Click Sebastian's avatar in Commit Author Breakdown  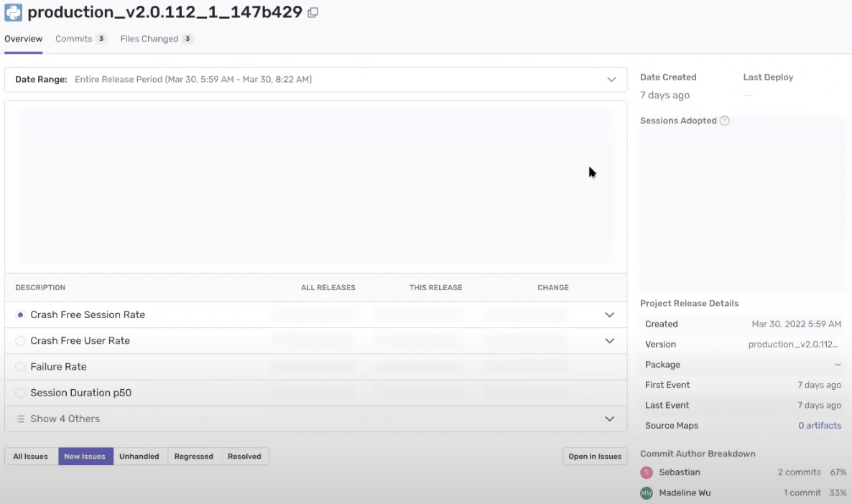click(x=646, y=472)
